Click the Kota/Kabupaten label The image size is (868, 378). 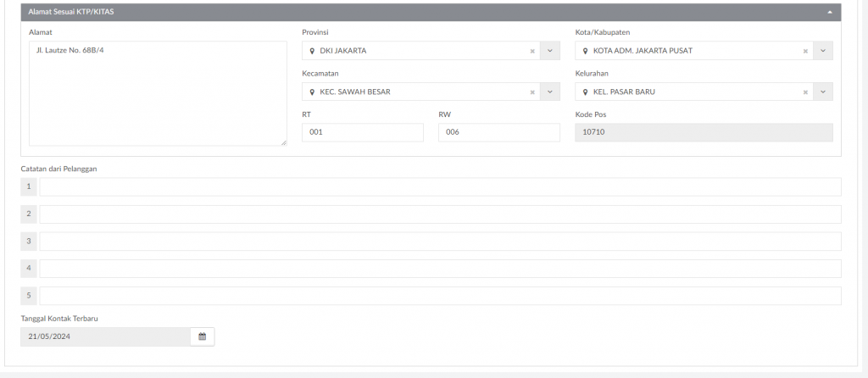pyautogui.click(x=603, y=32)
